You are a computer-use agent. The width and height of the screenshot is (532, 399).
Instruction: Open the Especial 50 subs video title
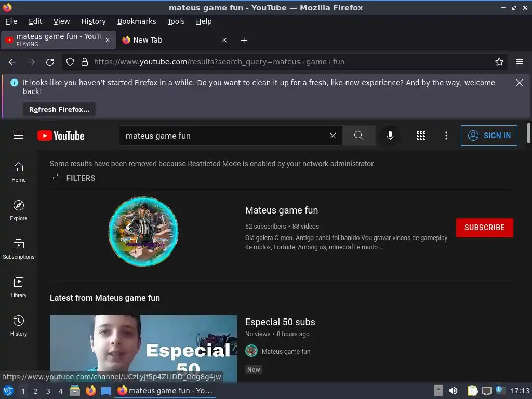pos(280,322)
